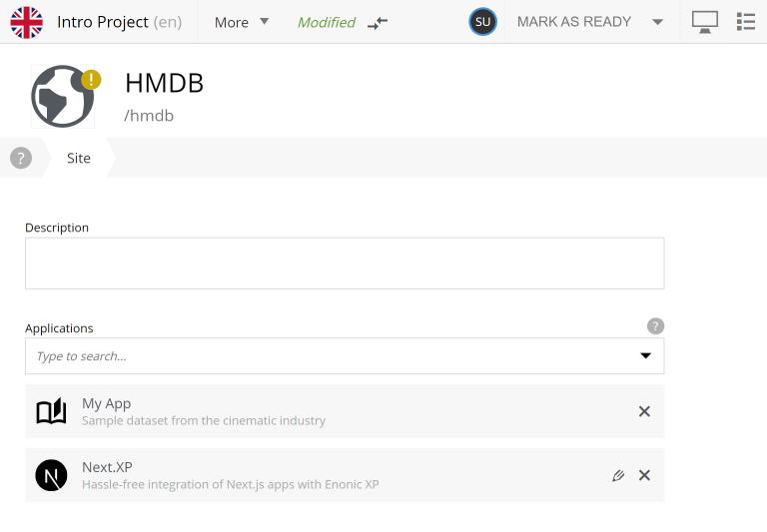
Task: Open the More actions dropdown
Action: [242, 22]
